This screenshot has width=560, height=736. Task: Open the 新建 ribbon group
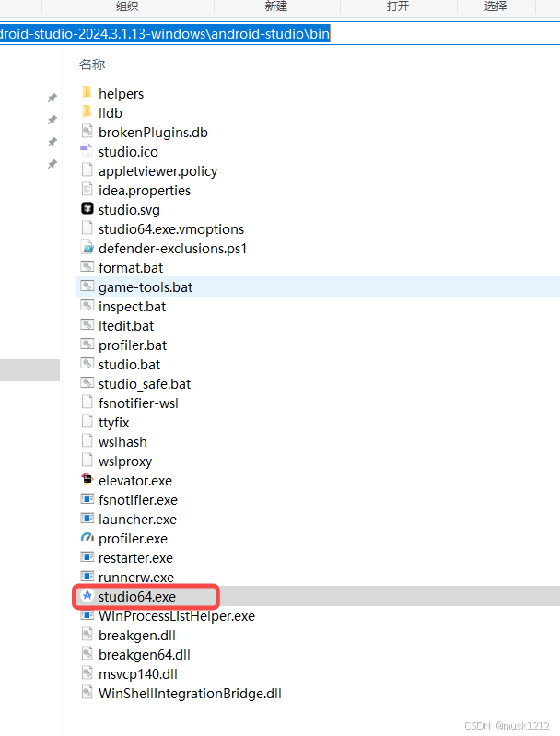pos(276,6)
